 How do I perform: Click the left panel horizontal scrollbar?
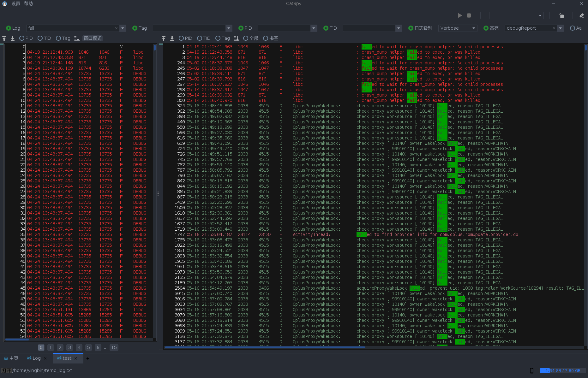17,340
